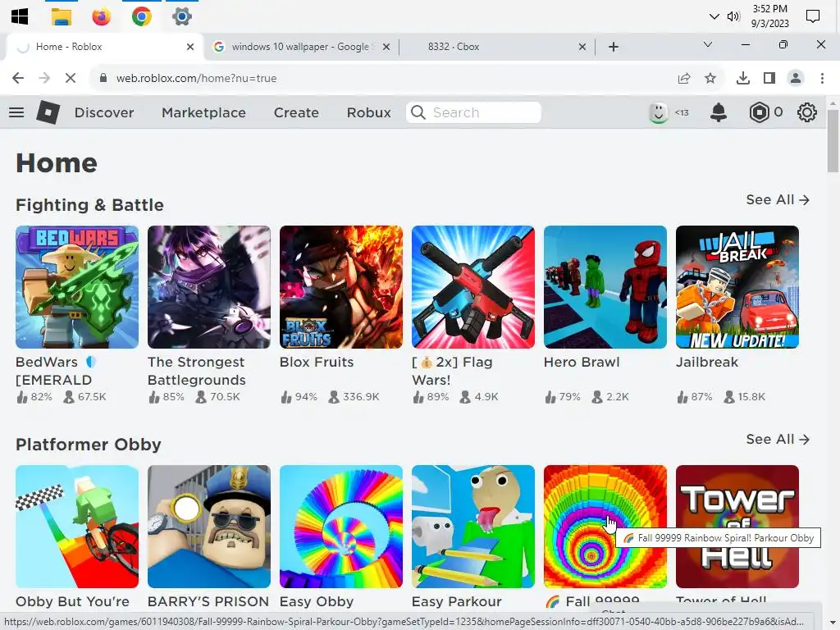Open the Robux balance icon

(759, 112)
